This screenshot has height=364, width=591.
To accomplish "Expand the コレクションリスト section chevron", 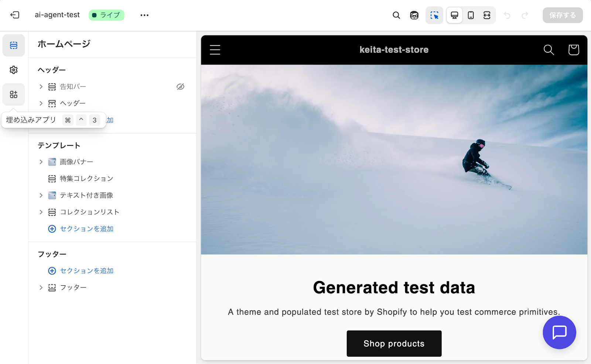I will [x=41, y=212].
